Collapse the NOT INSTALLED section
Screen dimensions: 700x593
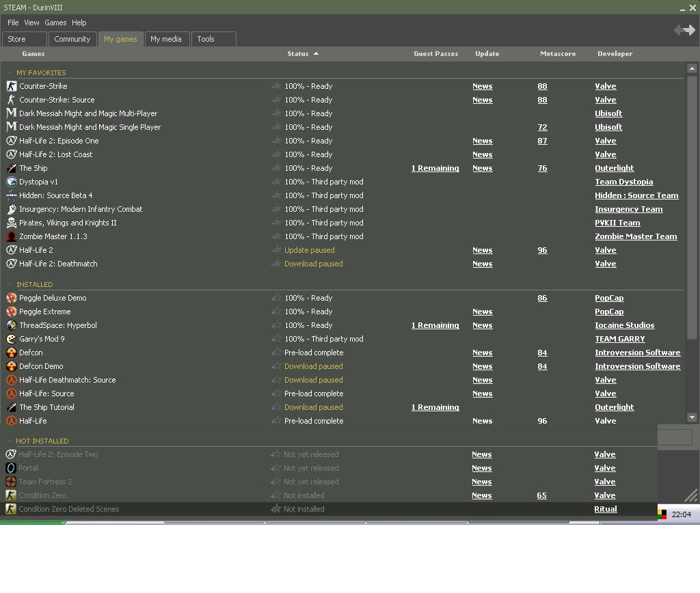click(x=9, y=441)
